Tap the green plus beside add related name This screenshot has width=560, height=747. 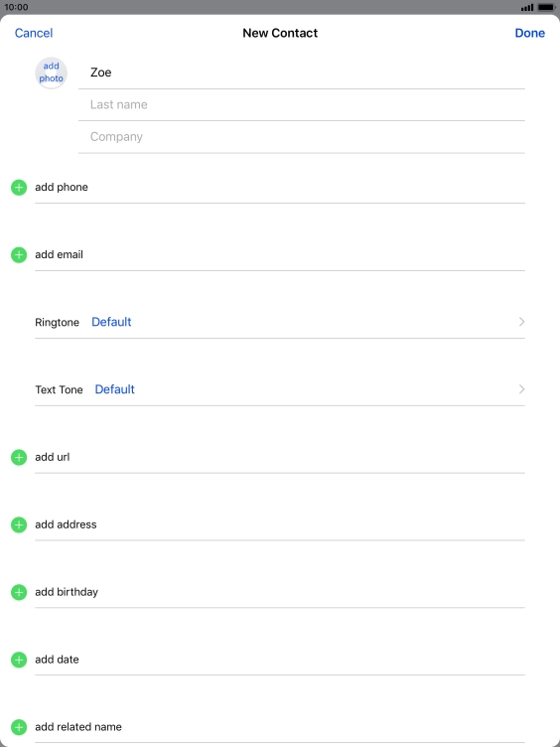tap(19, 727)
